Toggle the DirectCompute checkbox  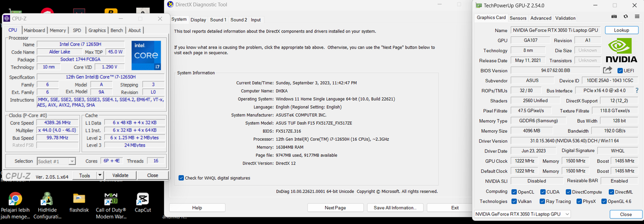point(569,192)
